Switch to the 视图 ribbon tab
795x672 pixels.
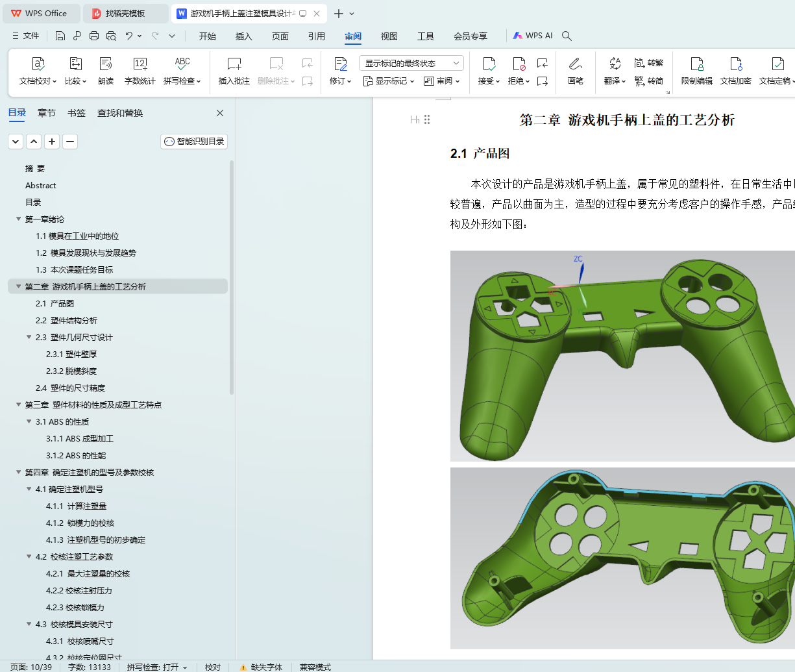[x=389, y=36]
